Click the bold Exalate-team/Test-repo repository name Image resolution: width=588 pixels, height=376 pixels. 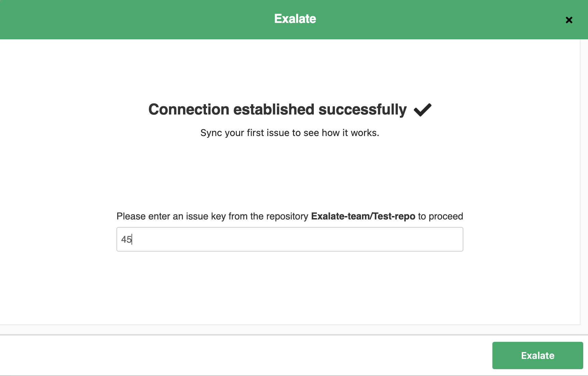coord(363,216)
